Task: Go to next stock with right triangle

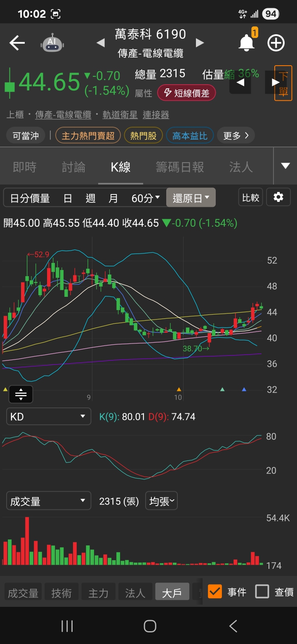Action: pos(200,43)
